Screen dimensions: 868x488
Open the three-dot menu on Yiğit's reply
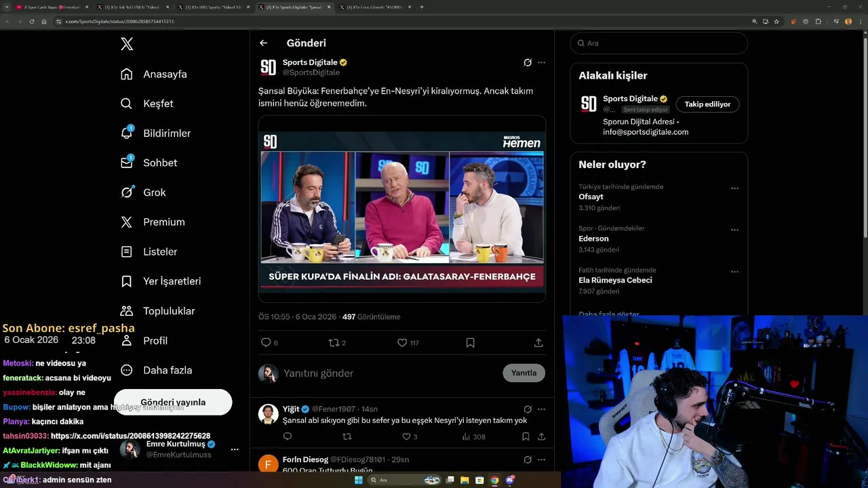[541, 409]
